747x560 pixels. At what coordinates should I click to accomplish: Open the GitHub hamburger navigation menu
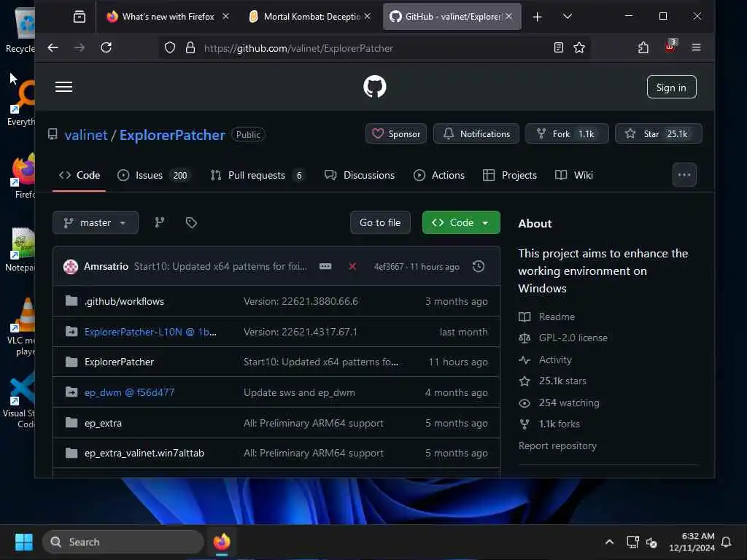[63, 87]
